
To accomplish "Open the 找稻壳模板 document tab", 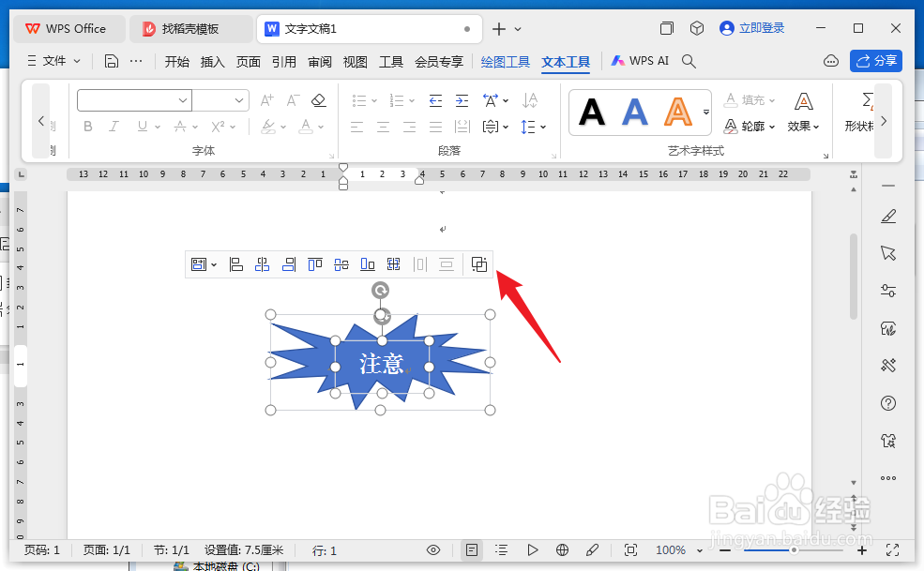I will 190,29.
